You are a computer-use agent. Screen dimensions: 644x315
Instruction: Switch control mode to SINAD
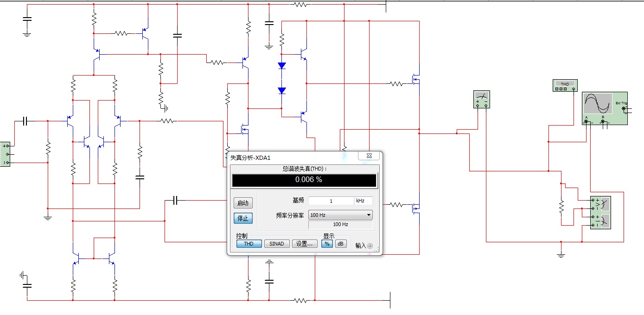tap(277, 244)
